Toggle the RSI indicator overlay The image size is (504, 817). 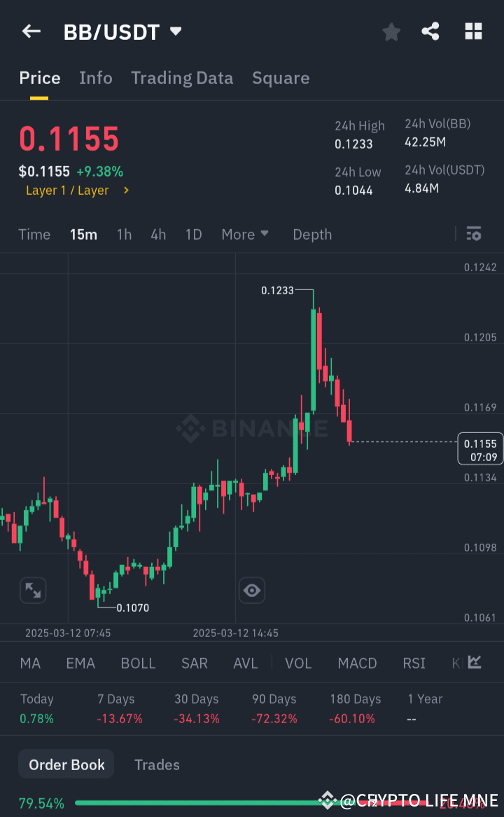(414, 662)
